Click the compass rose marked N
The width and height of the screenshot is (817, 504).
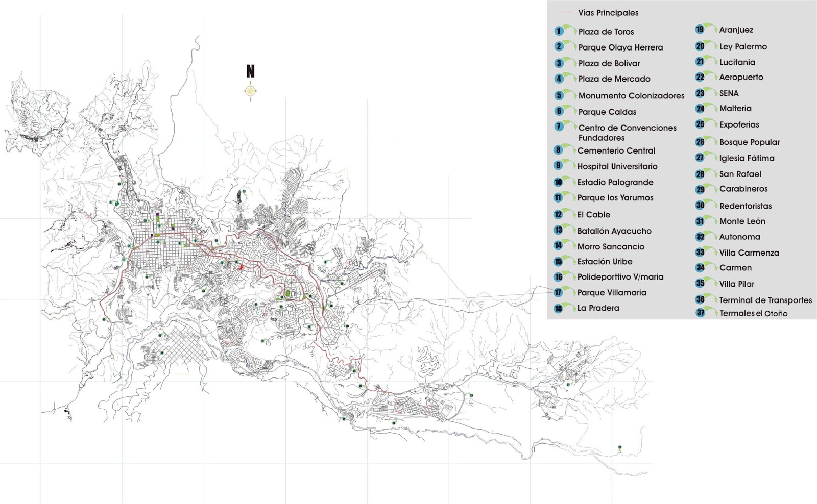pos(250,90)
